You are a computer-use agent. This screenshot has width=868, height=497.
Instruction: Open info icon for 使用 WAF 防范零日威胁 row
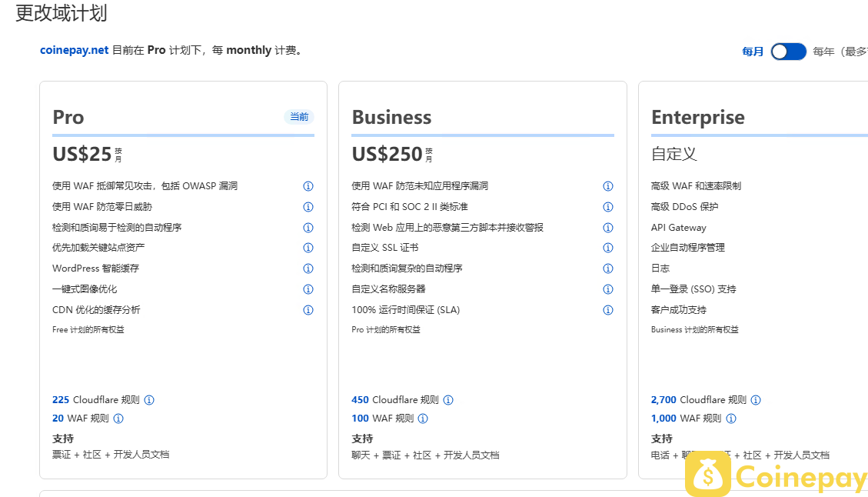(x=308, y=207)
